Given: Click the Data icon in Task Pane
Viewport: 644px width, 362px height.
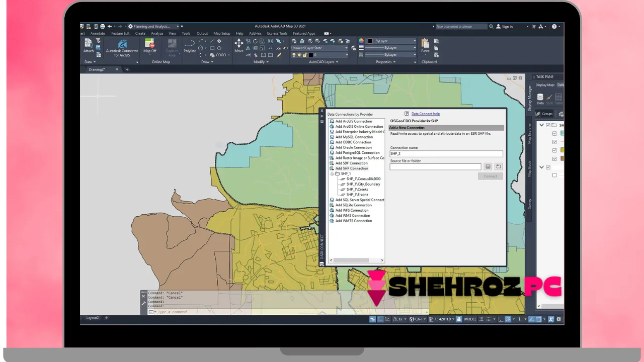Looking at the screenshot, I should click(x=540, y=99).
